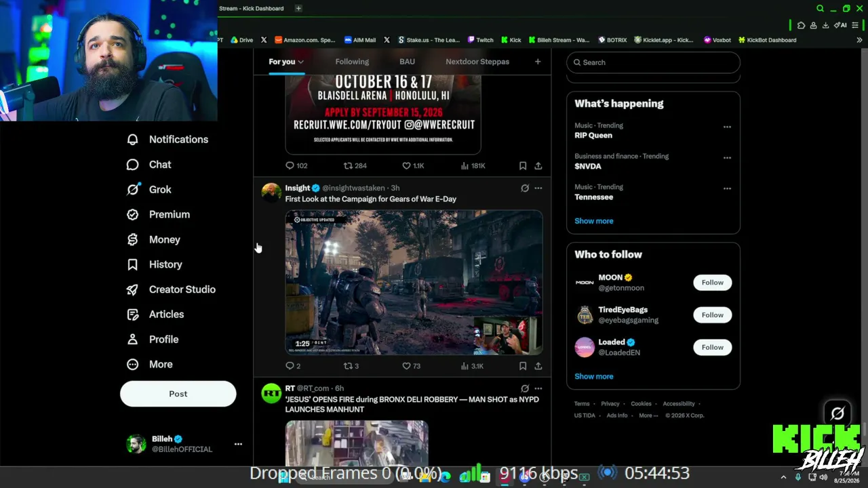The image size is (868, 488).
Task: Show hidden bookmarks overflow chevron
Action: coord(859,40)
